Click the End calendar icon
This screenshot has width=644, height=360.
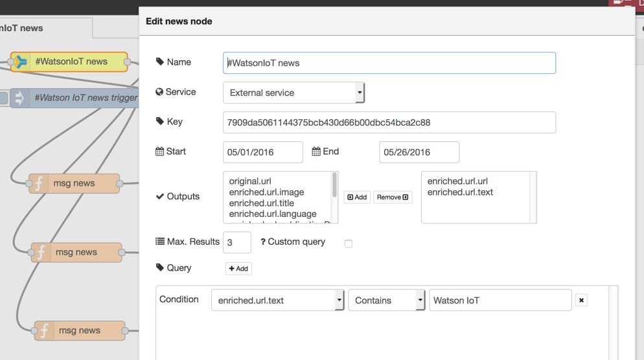pos(316,152)
